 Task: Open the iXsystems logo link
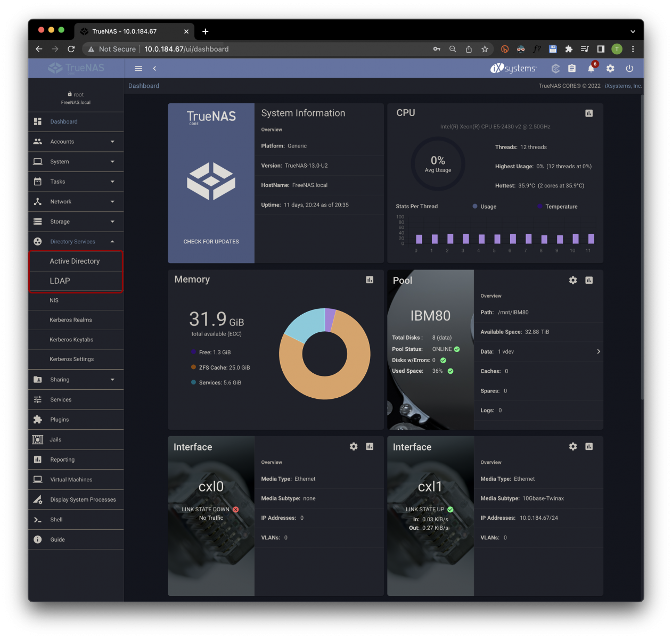513,68
